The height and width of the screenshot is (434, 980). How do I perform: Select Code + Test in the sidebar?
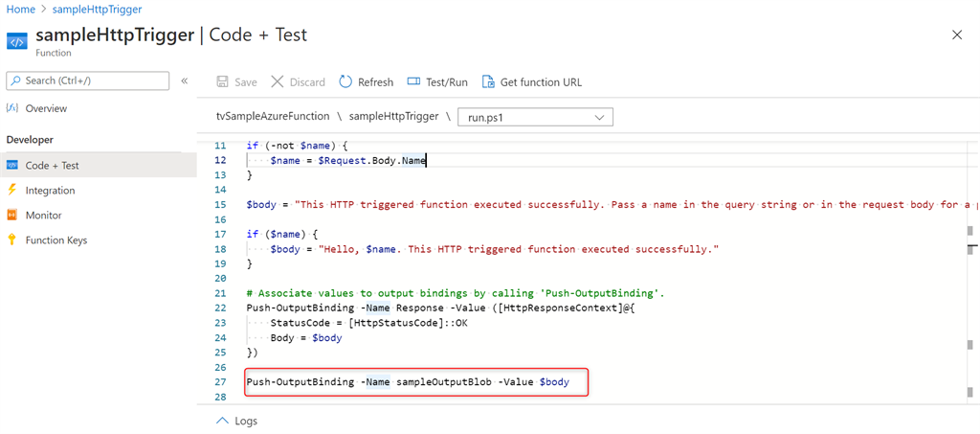[x=99, y=166]
